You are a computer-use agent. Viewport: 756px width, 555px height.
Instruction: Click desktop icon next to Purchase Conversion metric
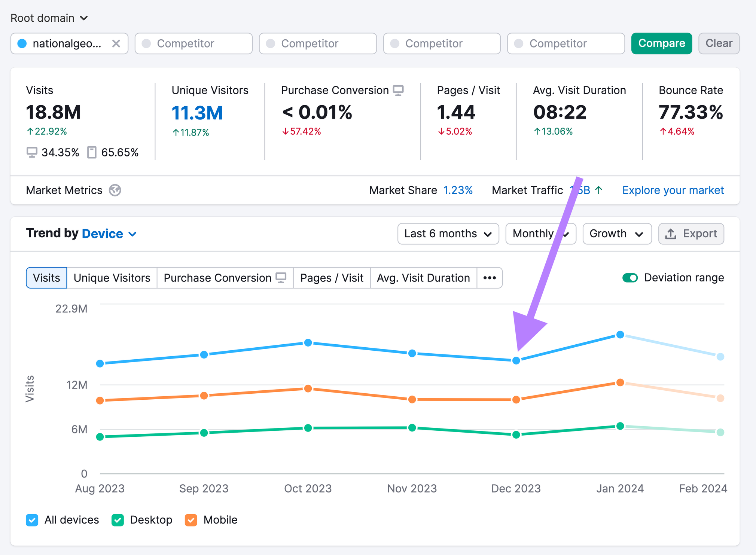pos(398,90)
